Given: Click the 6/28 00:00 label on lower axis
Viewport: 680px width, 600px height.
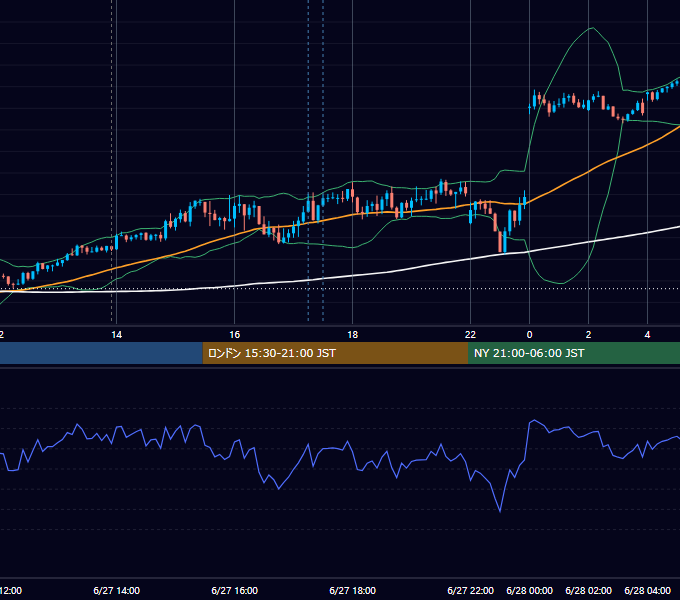Looking at the screenshot, I should [530, 590].
